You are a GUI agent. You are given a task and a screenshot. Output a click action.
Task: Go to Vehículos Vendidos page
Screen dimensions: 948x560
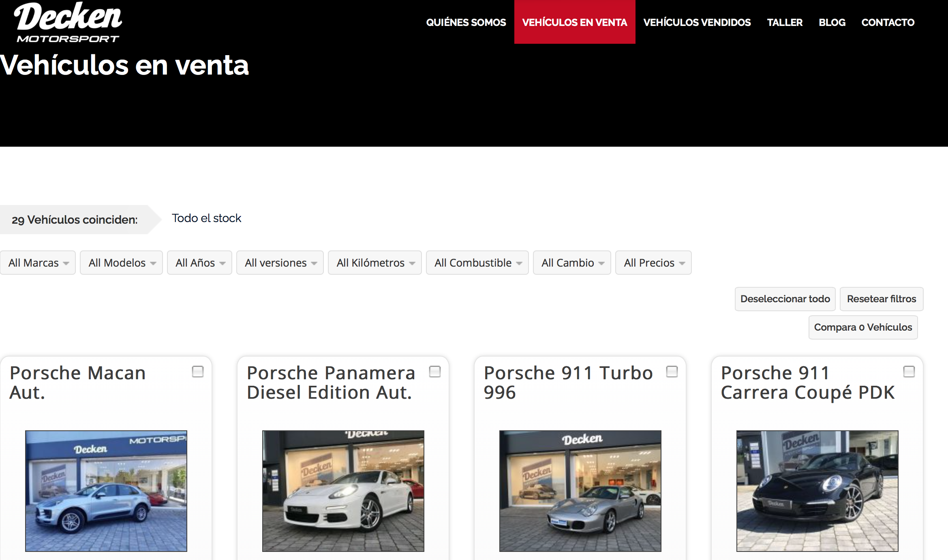point(697,22)
